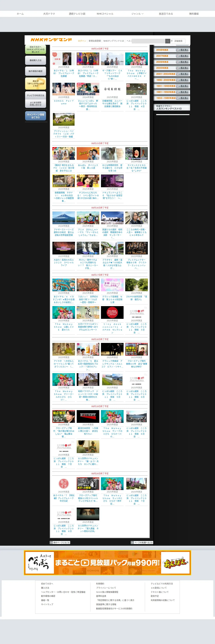Click the footer 4K配信について link
Viewport: 215px width, 644px height.
[159, 588]
